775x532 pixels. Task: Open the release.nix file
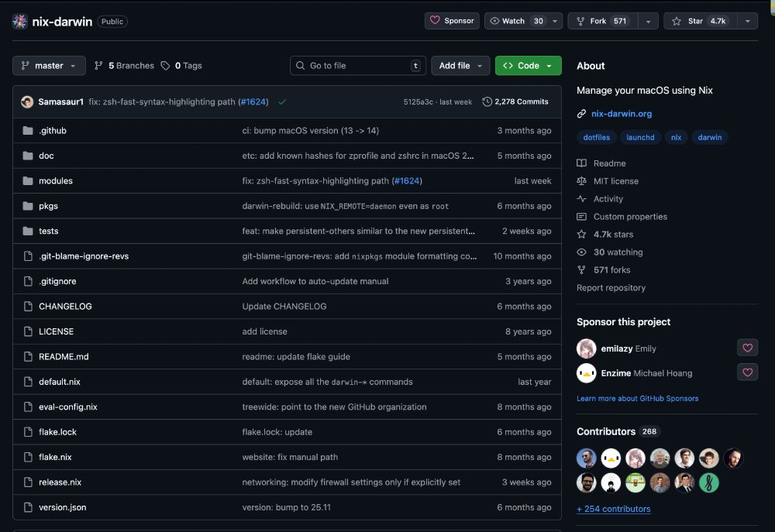[x=60, y=482]
